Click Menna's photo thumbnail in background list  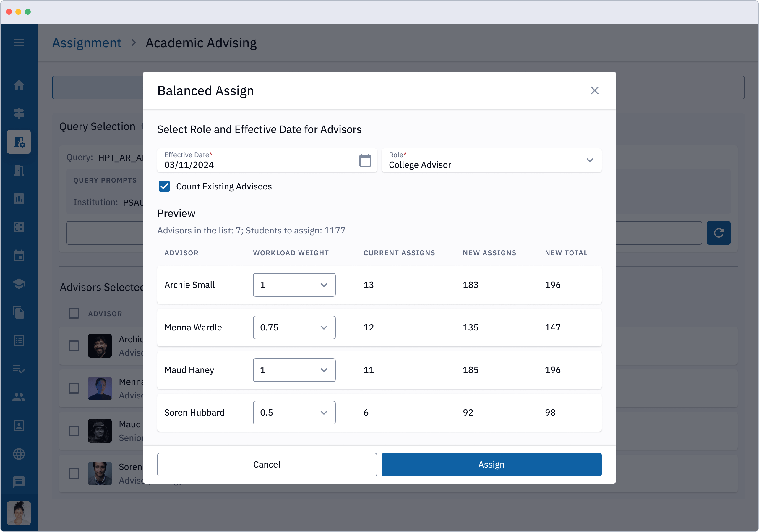click(100, 388)
